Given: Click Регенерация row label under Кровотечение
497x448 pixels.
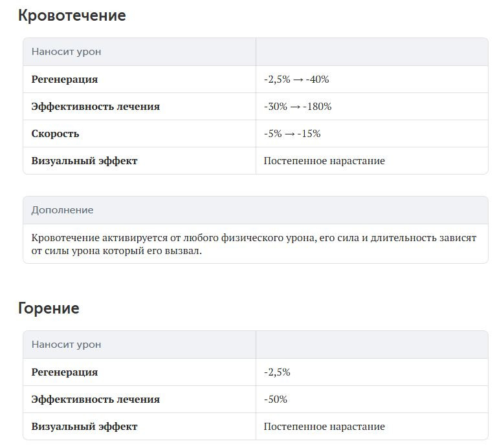Looking at the screenshot, I should click(x=65, y=80).
